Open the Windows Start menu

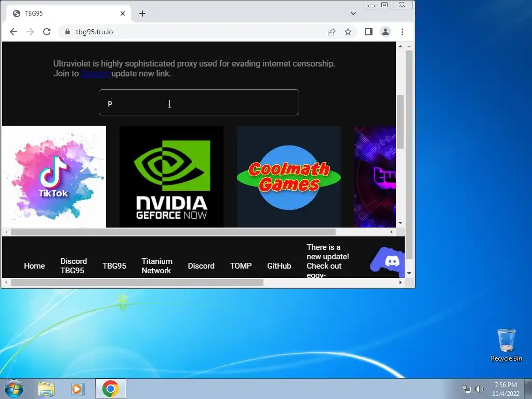[x=14, y=389]
